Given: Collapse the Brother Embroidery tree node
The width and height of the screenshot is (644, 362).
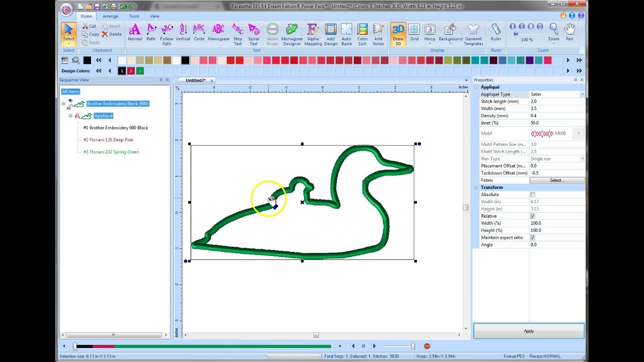Looking at the screenshot, I should [63, 104].
